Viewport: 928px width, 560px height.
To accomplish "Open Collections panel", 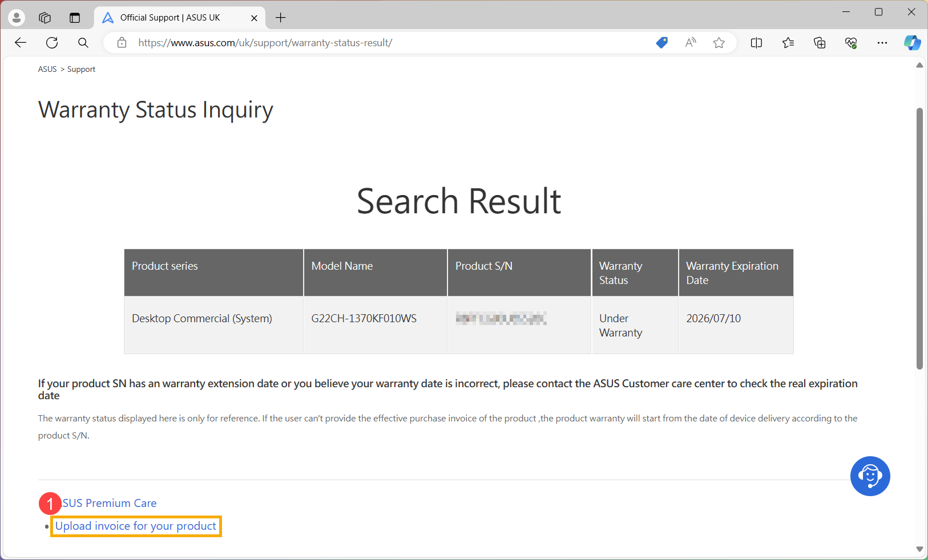I will tap(820, 43).
